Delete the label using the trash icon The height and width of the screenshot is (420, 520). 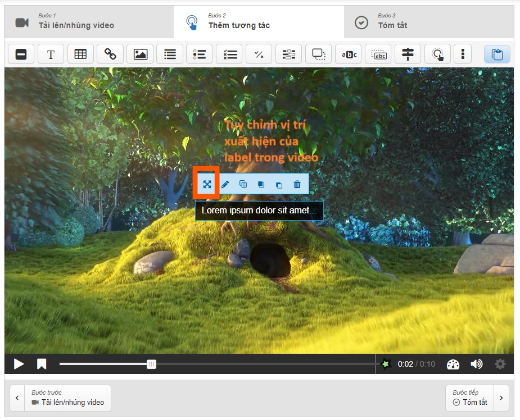tap(297, 184)
